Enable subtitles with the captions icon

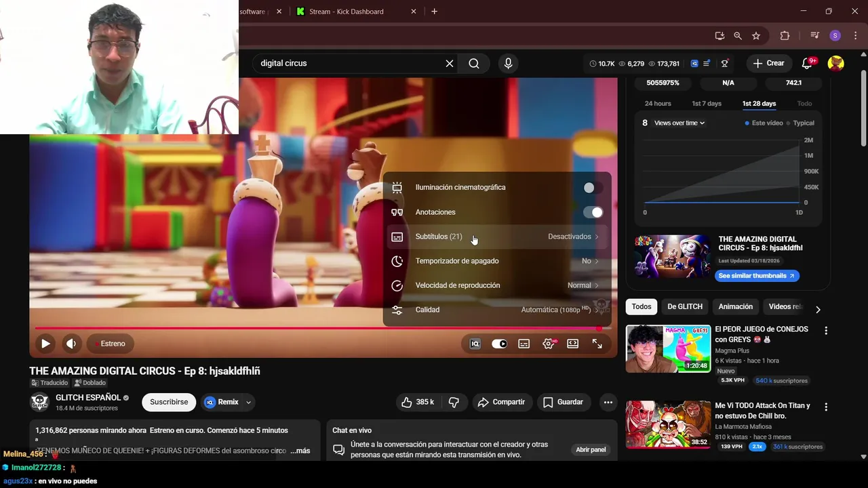pos(524,344)
